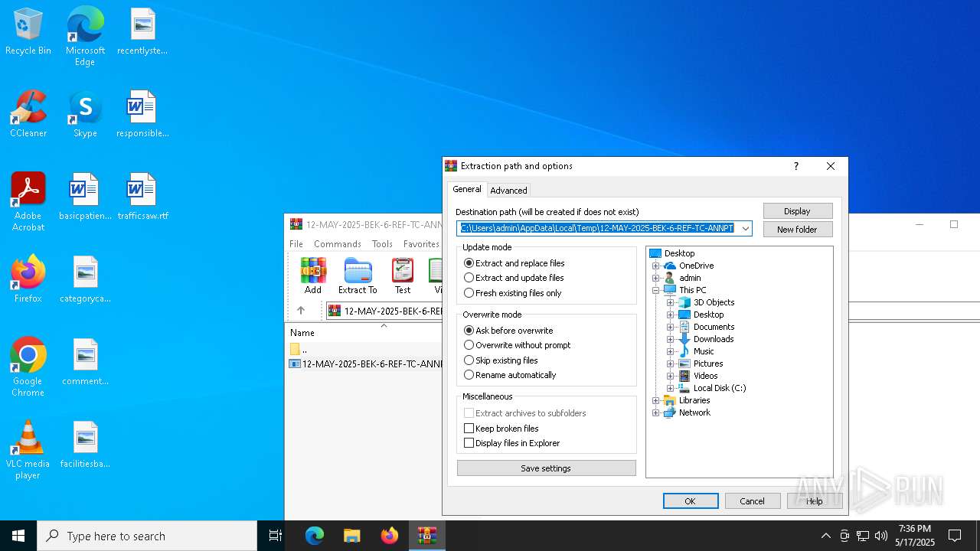Expand the Libraries tree node
The width and height of the screenshot is (980, 551).
pyautogui.click(x=655, y=400)
